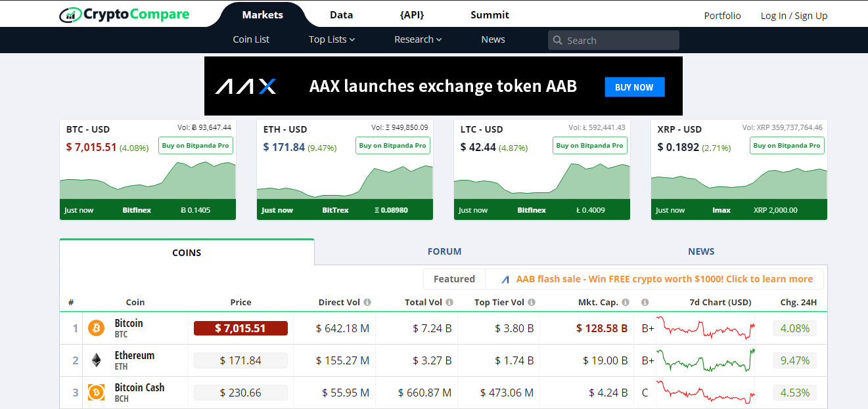Switch to the FORUM tab
Viewport: 868px width, 409px height.
[x=445, y=251]
